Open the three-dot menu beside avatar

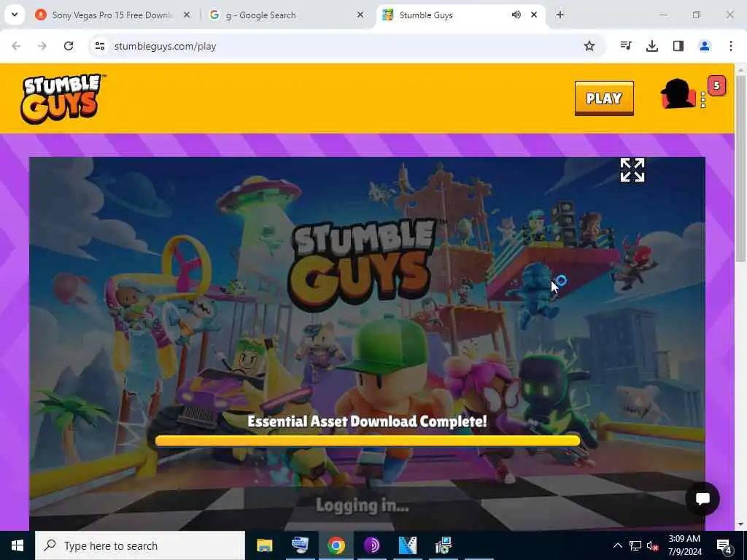click(x=703, y=100)
